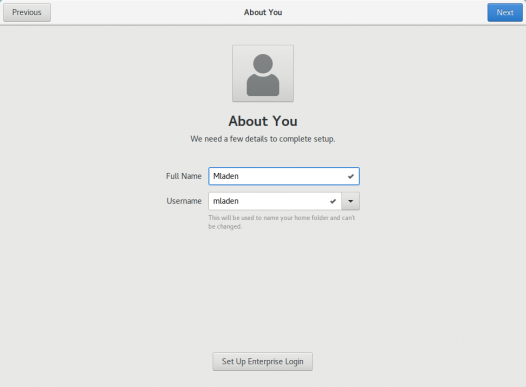Click the head of the silhouette avatar
526x387 pixels.
pos(263,63)
